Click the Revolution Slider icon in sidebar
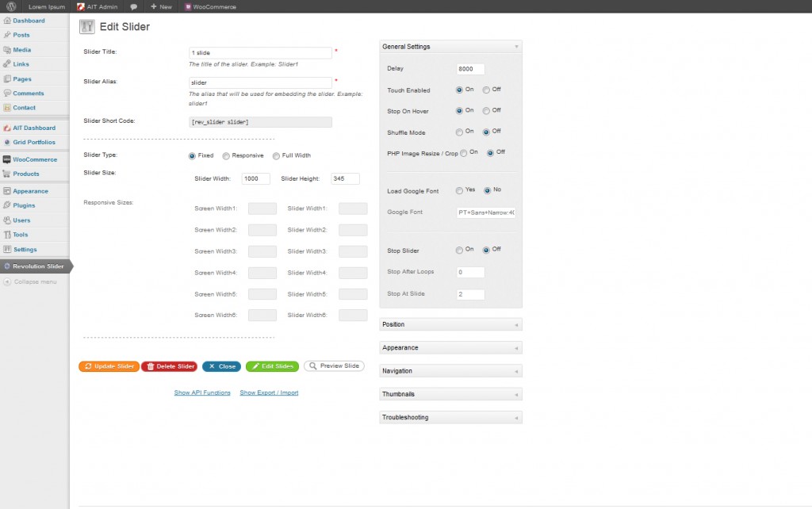Screen dimensions: 812x509 (x=7, y=266)
